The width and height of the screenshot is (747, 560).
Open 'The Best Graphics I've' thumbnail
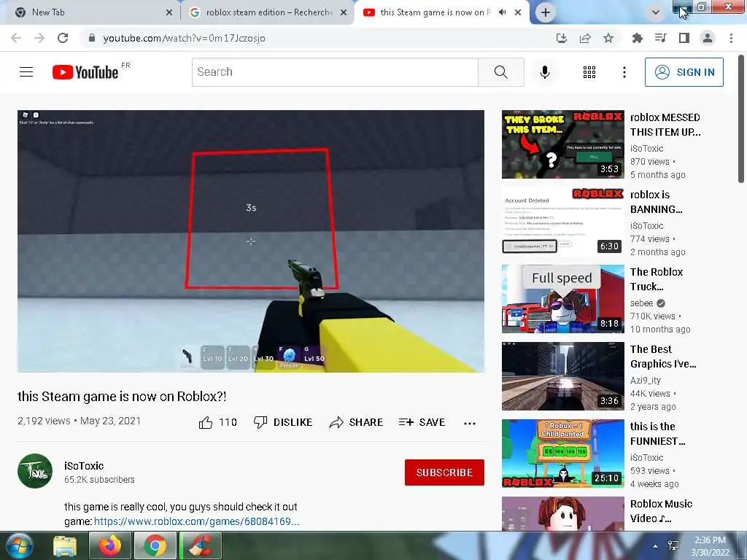pyautogui.click(x=562, y=376)
